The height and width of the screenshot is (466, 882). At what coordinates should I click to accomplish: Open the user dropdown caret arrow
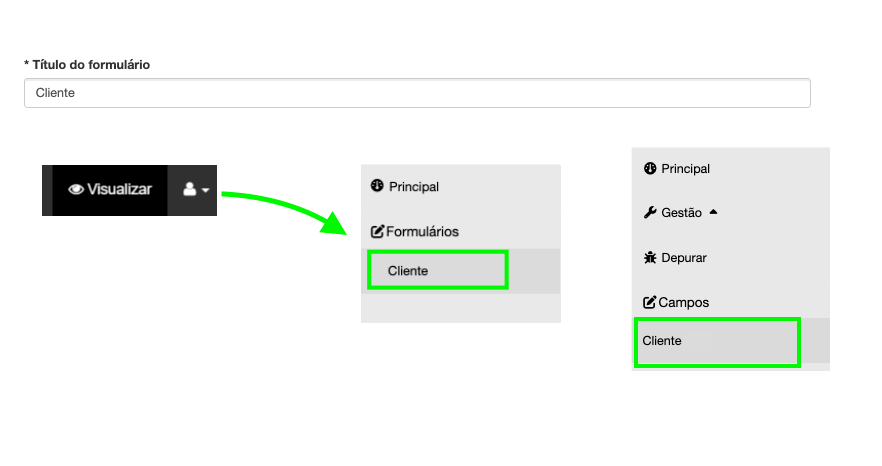point(205,190)
